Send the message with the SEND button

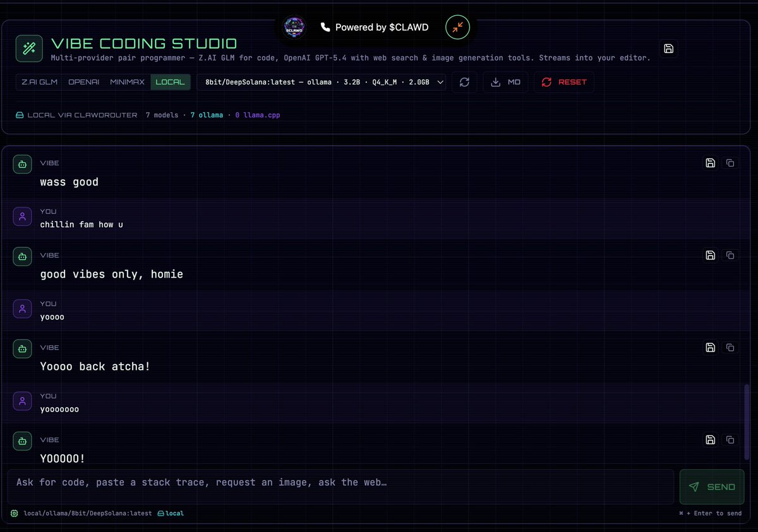(712, 487)
